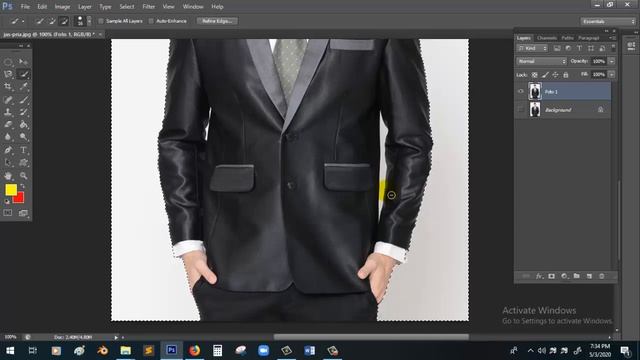Choose Add to Selection mode
640x360 pixels.
(x=52, y=21)
